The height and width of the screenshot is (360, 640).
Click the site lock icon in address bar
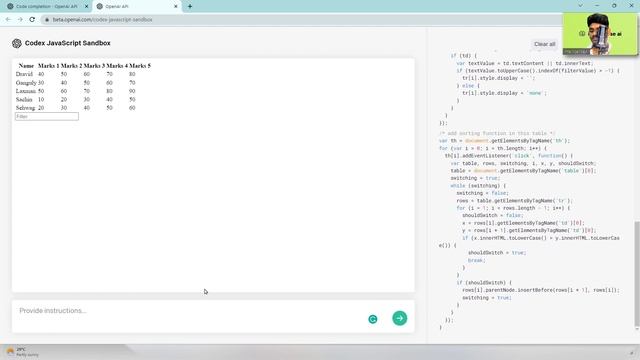47,20
